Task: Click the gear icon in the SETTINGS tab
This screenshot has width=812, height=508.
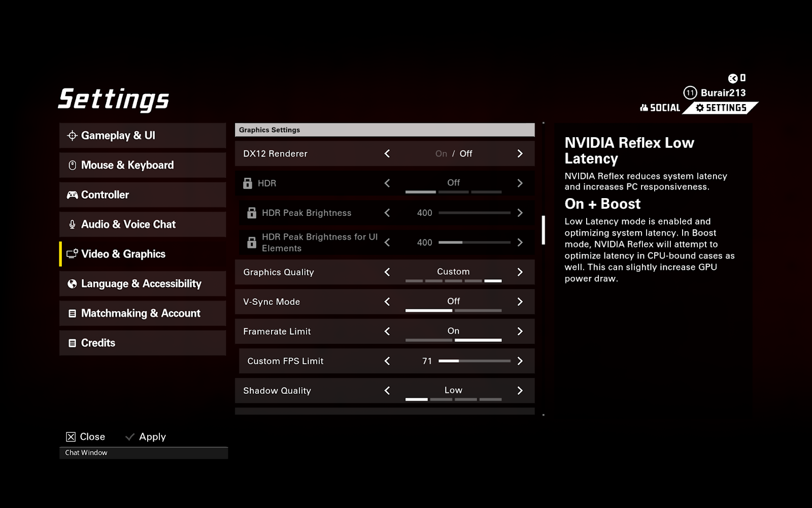Action: coord(700,108)
